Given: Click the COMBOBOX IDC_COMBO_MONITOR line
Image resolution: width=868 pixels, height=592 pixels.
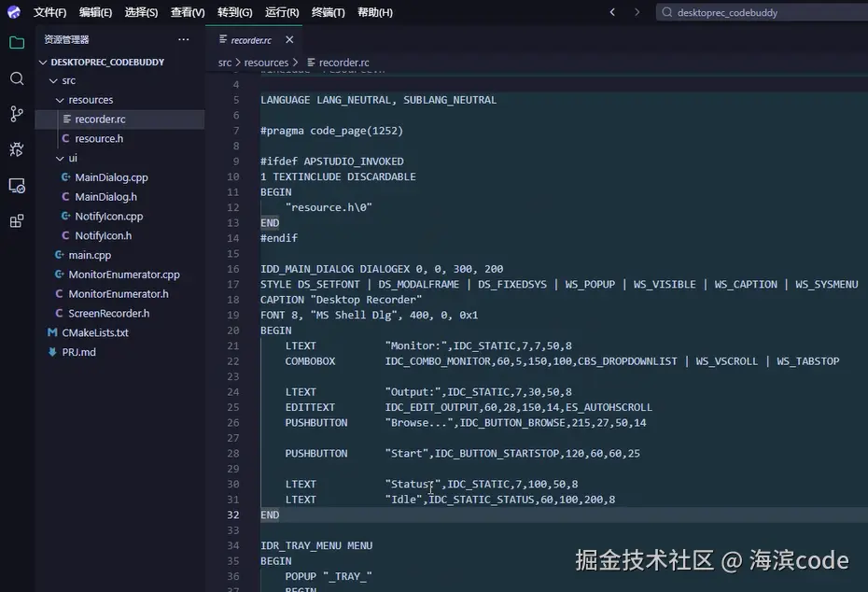Looking at the screenshot, I should pyautogui.click(x=563, y=361).
